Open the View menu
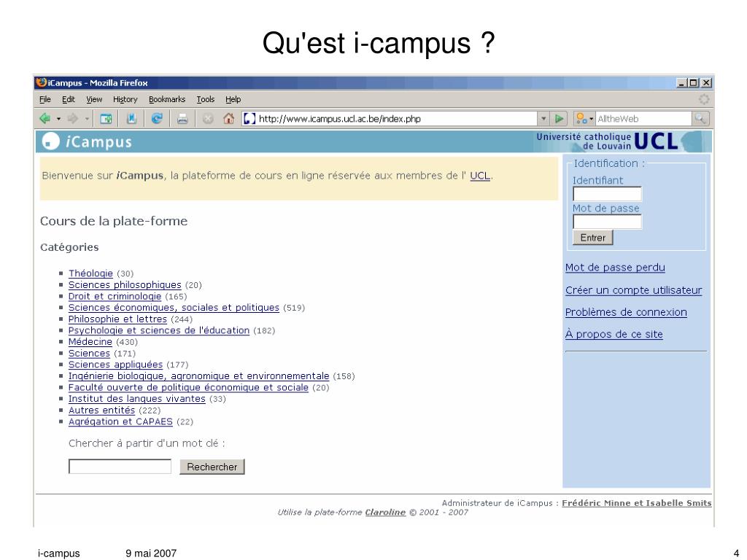Screen dimensions: 747x560 [94, 99]
